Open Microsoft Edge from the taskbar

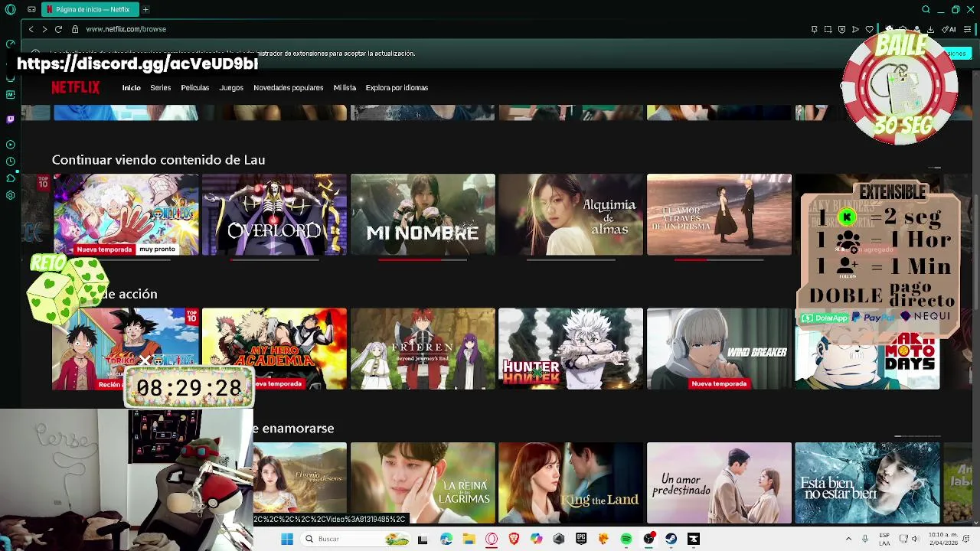pyautogui.click(x=446, y=539)
